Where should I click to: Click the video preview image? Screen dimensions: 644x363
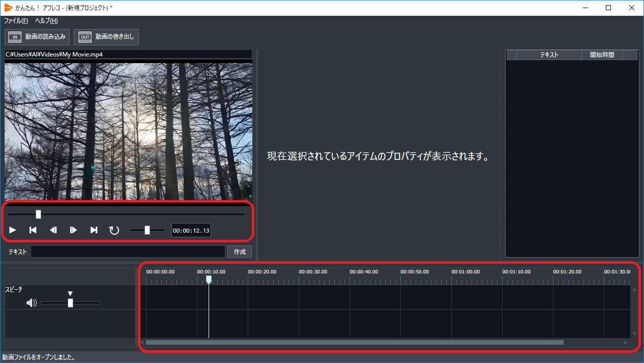coord(128,131)
